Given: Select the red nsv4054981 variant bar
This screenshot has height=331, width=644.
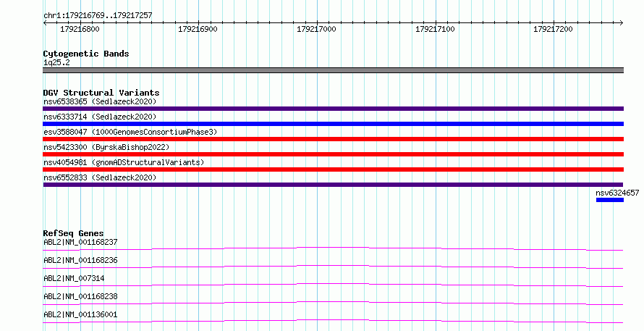Looking at the screenshot, I should tap(333, 169).
